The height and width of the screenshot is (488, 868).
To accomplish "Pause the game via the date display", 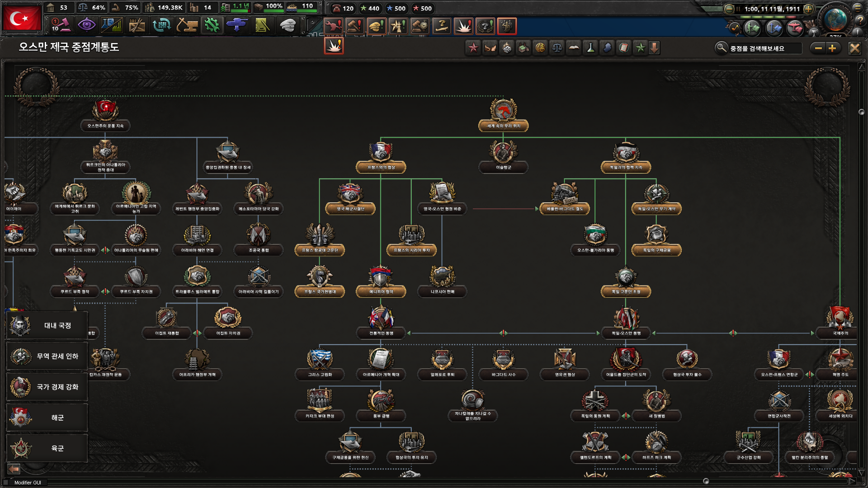I will click(772, 9).
